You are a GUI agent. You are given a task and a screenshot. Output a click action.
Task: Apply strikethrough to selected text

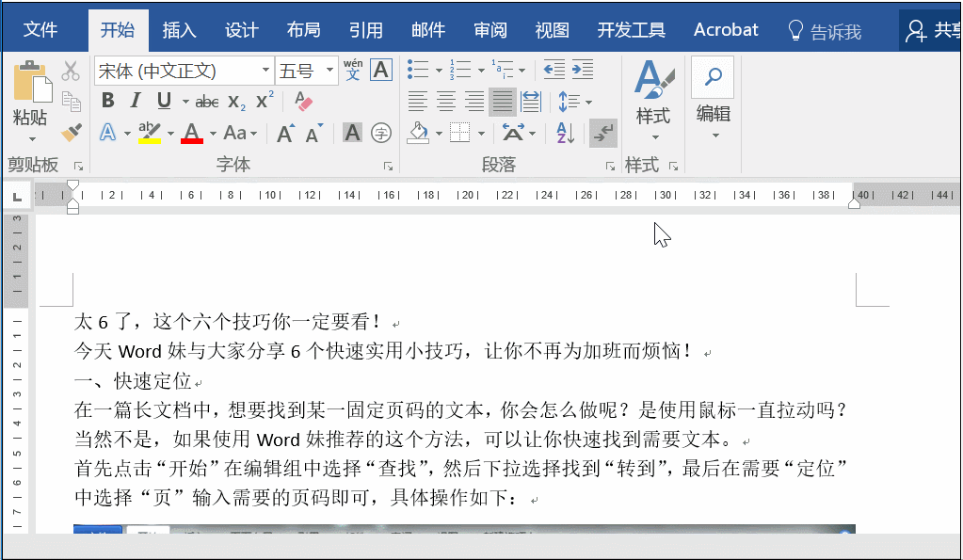tap(207, 102)
